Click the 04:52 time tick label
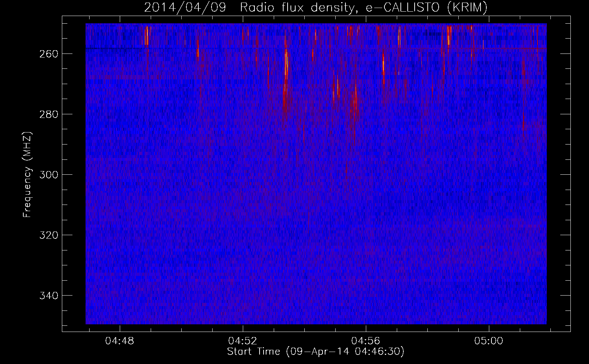 [x=242, y=341]
